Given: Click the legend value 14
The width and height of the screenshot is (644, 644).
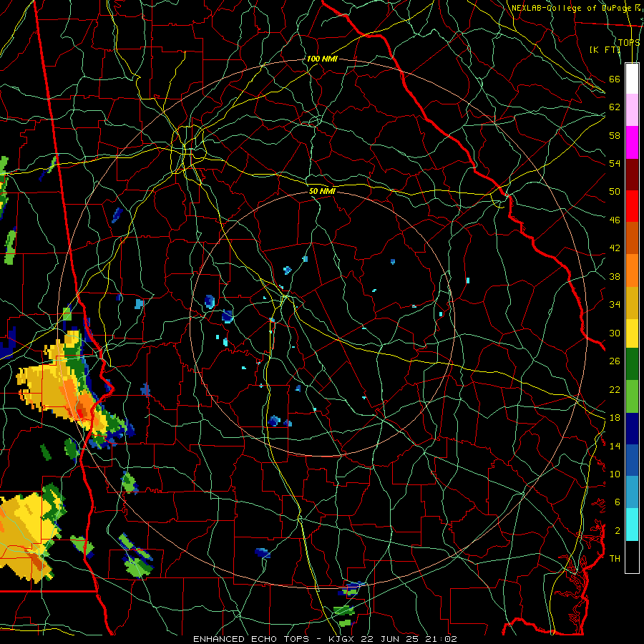Looking at the screenshot, I should (x=615, y=446).
